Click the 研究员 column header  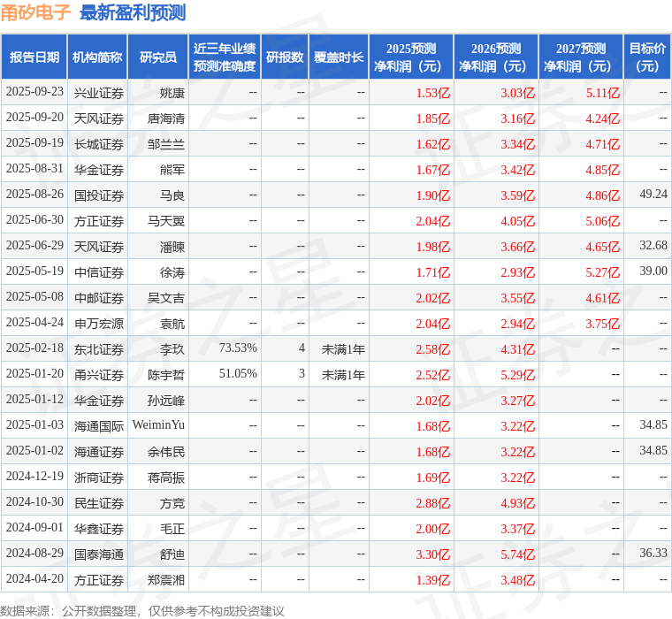click(157, 57)
